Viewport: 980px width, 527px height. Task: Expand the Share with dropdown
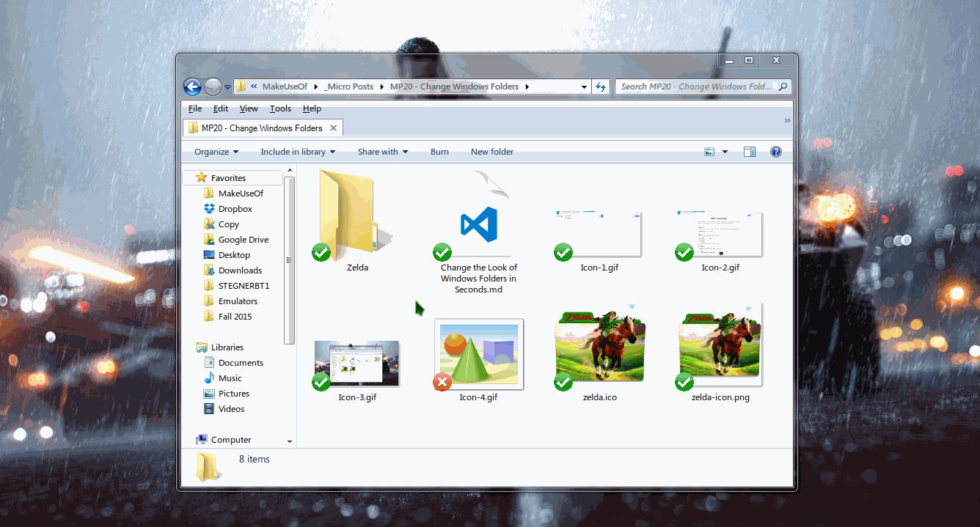point(382,152)
